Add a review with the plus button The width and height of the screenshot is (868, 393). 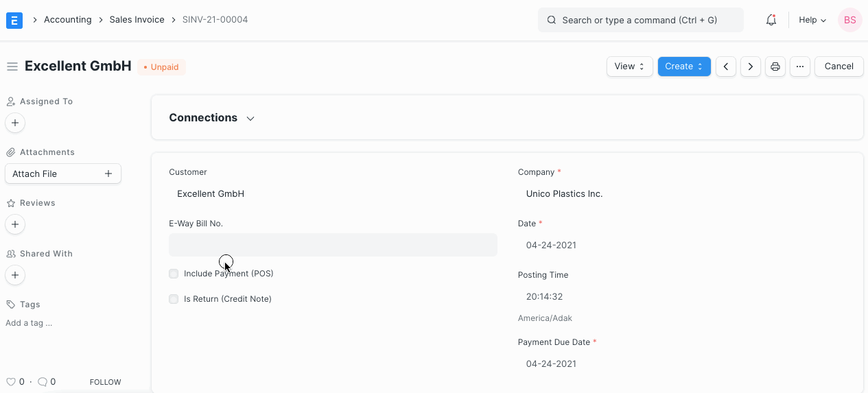[15, 224]
